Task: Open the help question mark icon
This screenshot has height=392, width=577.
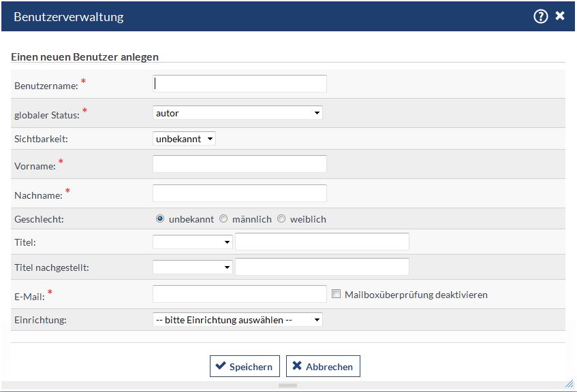Action: (540, 16)
